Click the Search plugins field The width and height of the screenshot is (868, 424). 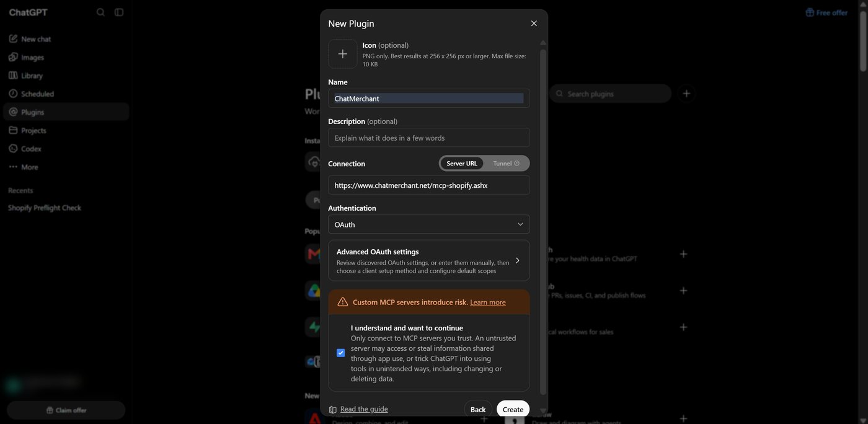coord(611,94)
